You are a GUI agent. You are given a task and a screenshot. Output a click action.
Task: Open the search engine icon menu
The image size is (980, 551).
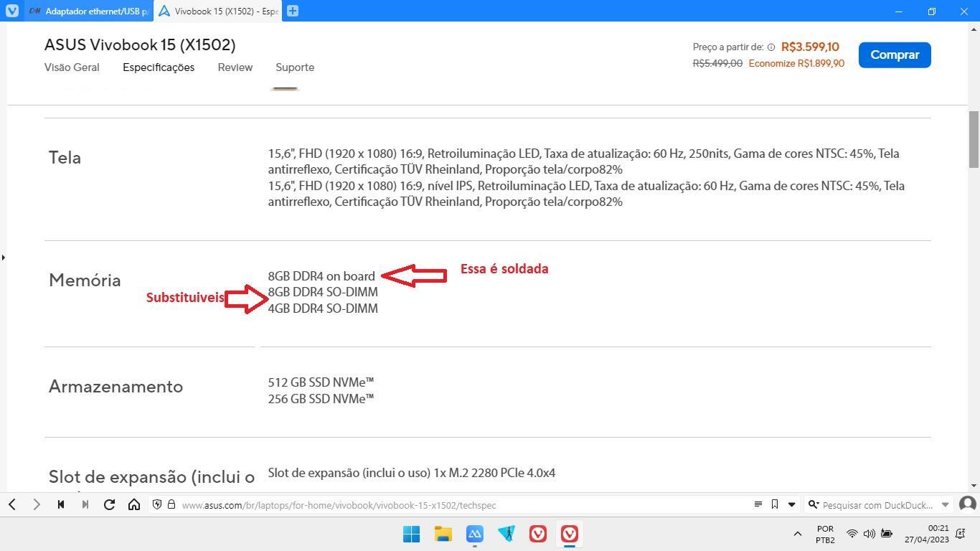tap(813, 504)
